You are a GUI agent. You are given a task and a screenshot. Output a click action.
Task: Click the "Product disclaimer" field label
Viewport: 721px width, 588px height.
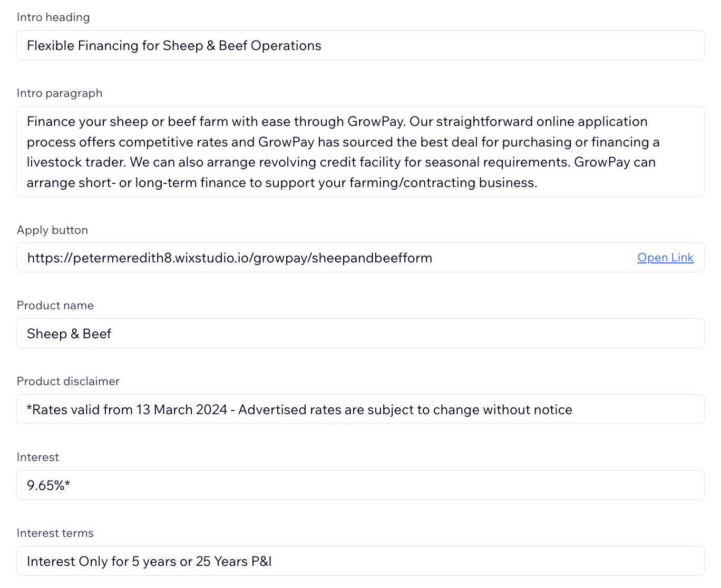click(x=68, y=381)
